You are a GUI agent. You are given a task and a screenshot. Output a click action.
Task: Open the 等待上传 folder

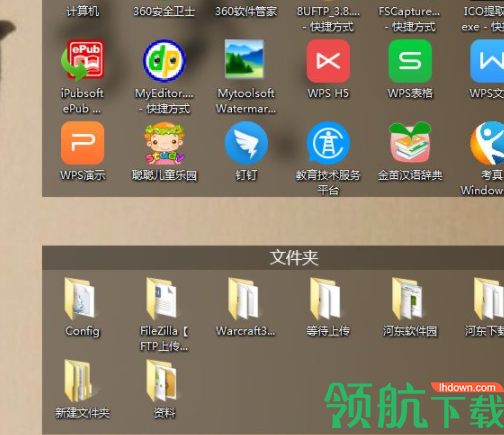(x=326, y=298)
